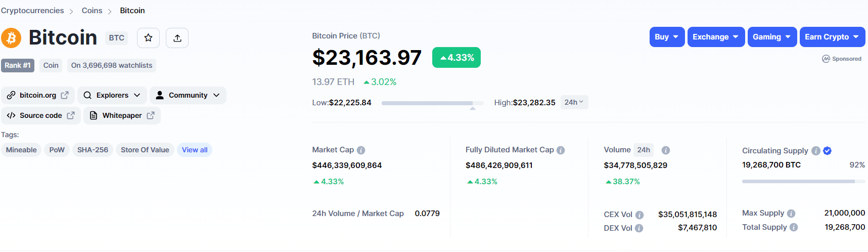
Task: Click the orange Bitcoin logo
Action: coord(11,38)
